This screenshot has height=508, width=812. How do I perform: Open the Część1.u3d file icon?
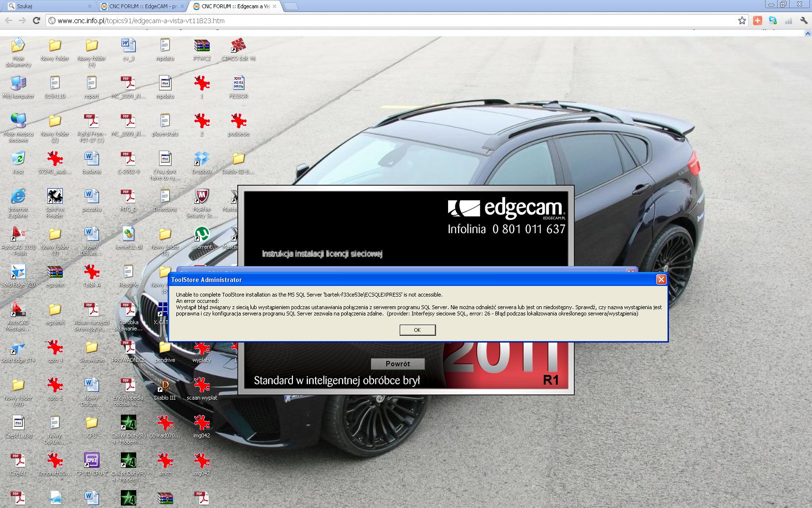click(18, 427)
